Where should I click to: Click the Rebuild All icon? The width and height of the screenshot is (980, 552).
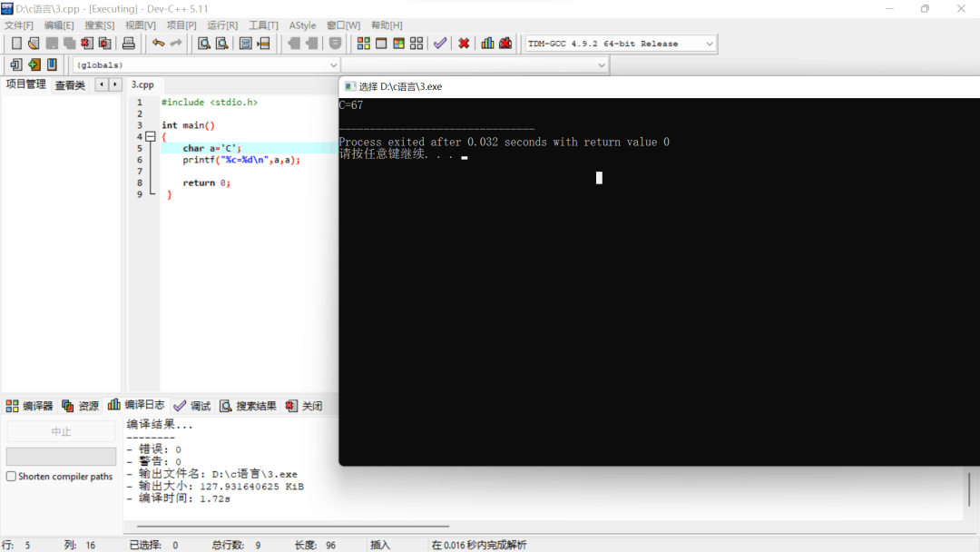(x=416, y=44)
